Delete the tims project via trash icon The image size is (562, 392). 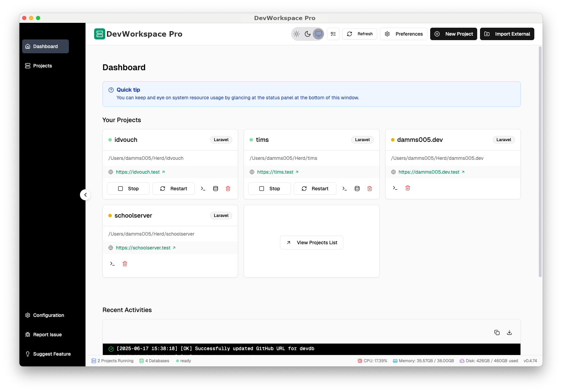(370, 189)
